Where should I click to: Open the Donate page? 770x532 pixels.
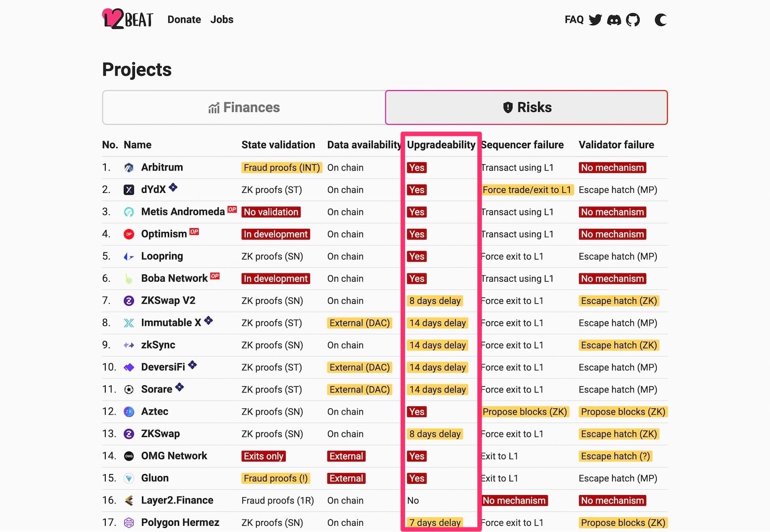click(184, 19)
